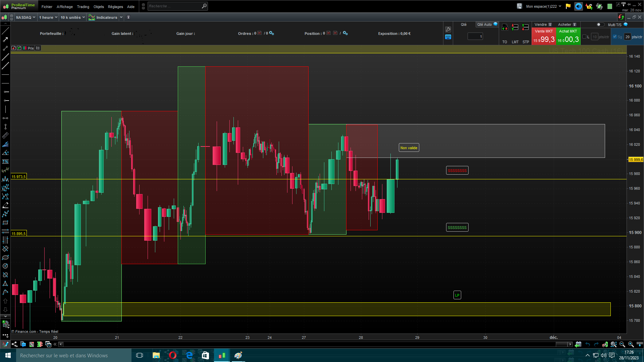Open the Mon espace(1)222 workspace dropdown
Viewport: 644px width, 362px height.
[x=543, y=6]
